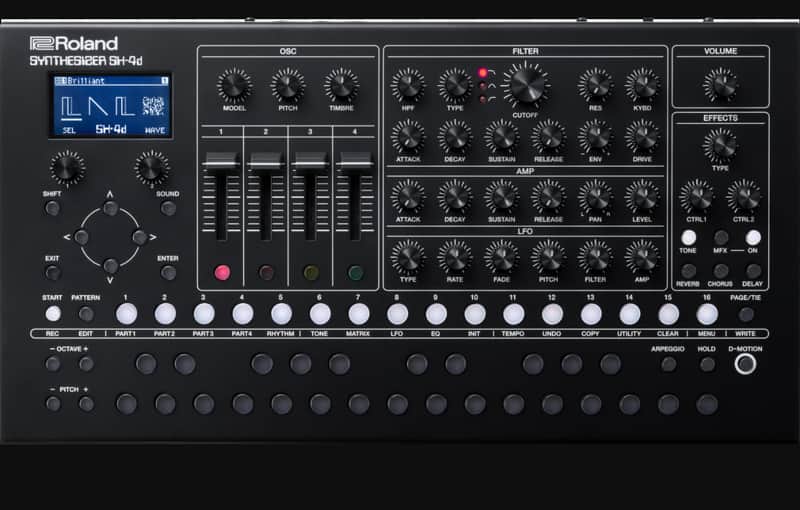
Task: Click the filter ENV knob
Action: (x=595, y=137)
